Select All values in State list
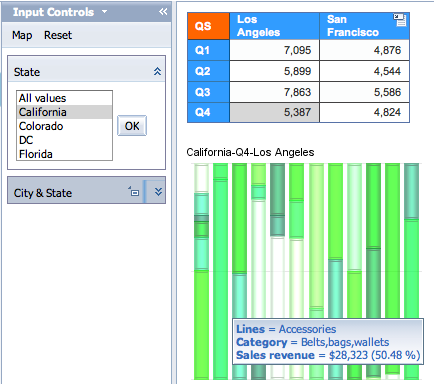 64,98
